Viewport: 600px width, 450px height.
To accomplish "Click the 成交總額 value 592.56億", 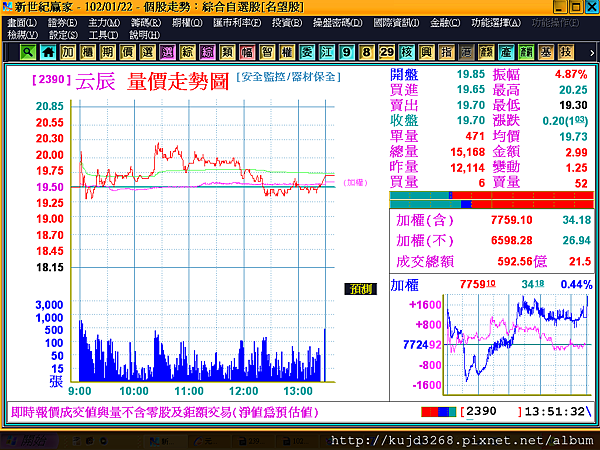I will tap(522, 261).
